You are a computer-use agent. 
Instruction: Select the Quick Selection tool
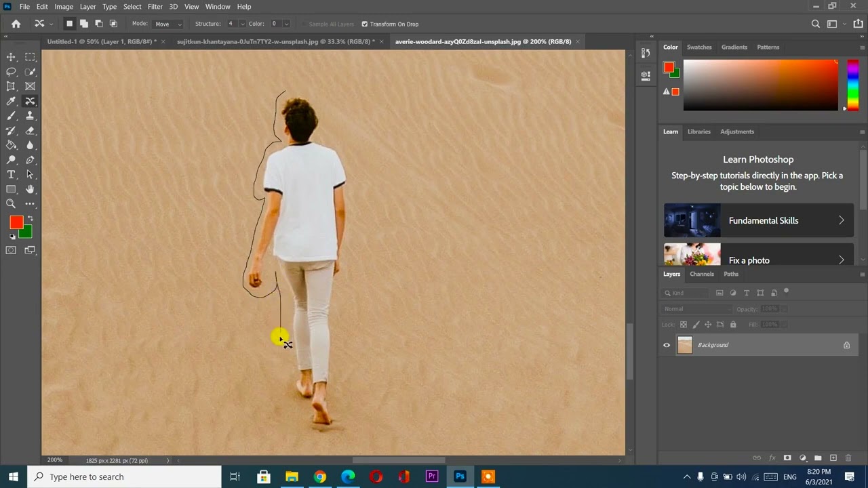pyautogui.click(x=30, y=72)
